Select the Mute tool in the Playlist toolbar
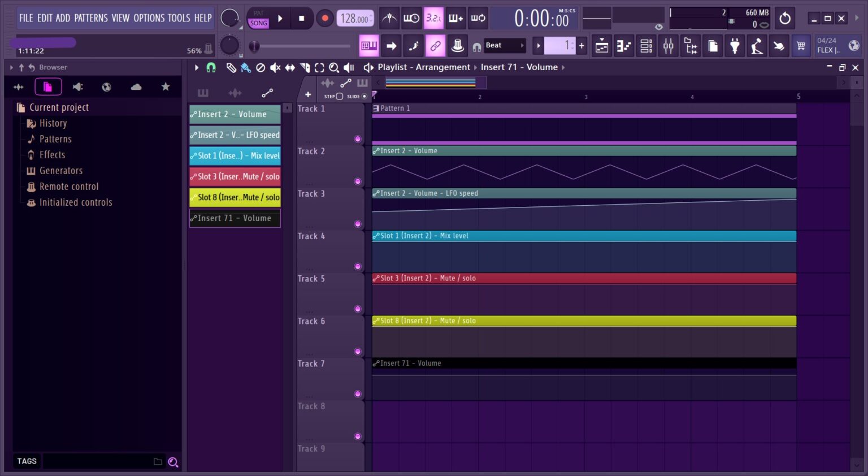 (275, 67)
